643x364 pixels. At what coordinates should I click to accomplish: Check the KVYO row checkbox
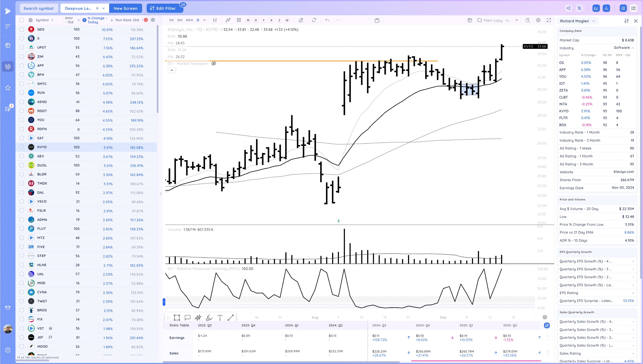[x=22, y=147]
